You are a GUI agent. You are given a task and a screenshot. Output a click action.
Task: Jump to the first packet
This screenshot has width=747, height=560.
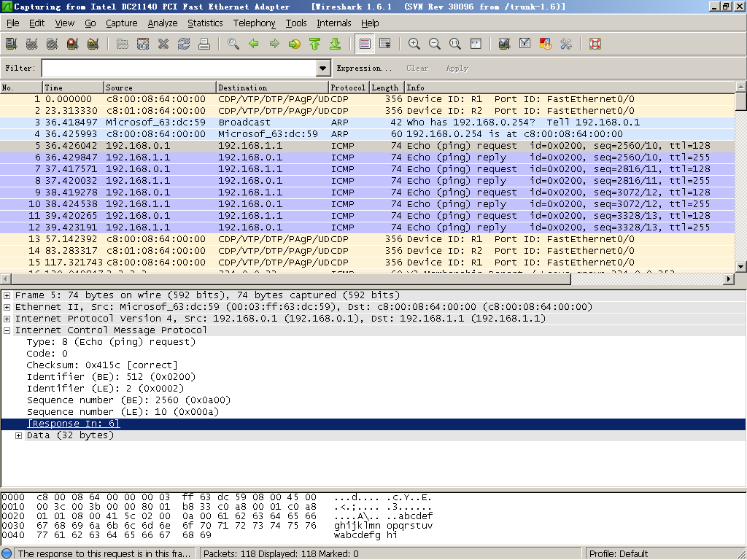[315, 44]
